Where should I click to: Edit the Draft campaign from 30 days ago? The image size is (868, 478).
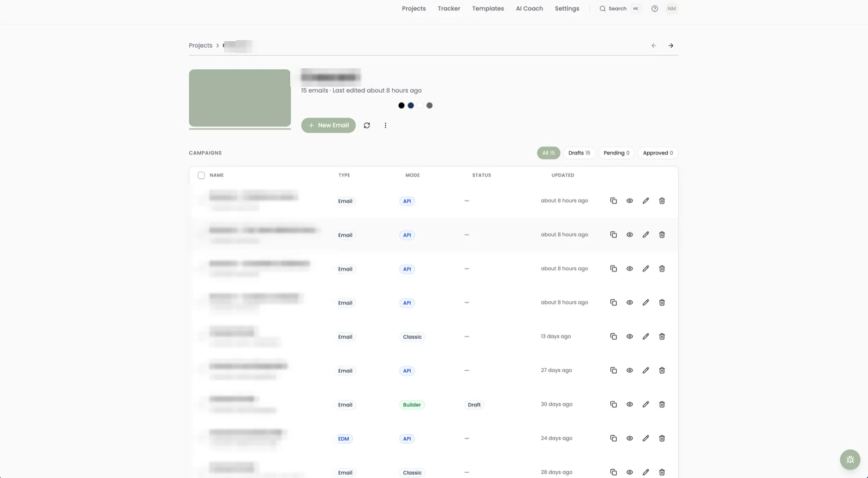click(x=646, y=404)
